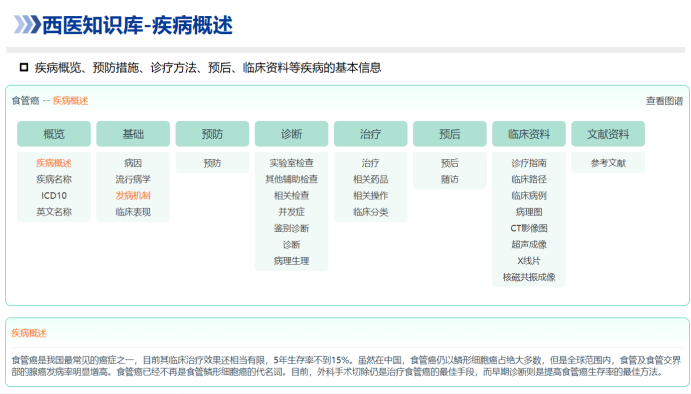This screenshot has width=691, height=394.
Task: Open 疾病概述 under 概览 column
Action: (54, 163)
